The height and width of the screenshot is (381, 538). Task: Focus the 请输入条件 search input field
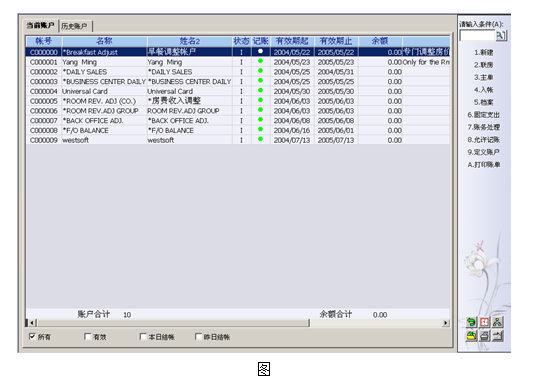[x=477, y=35]
